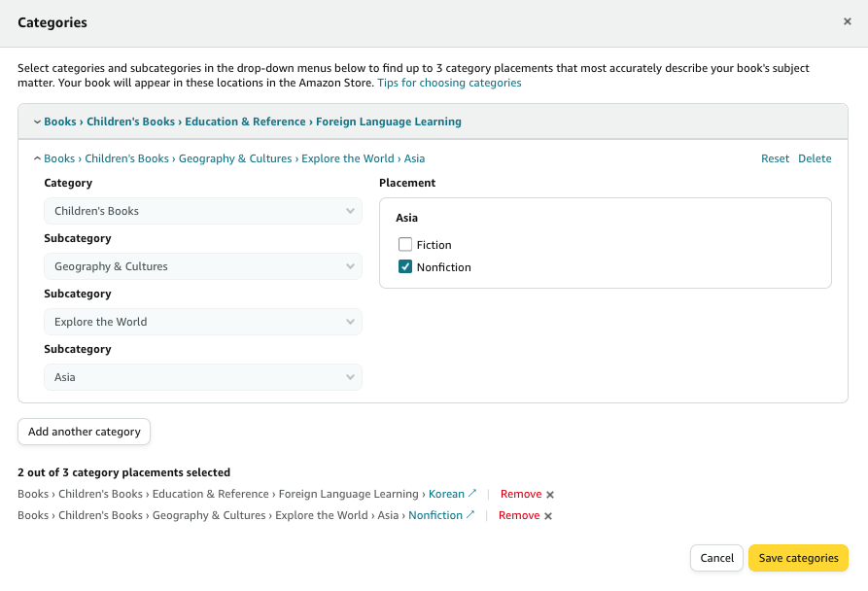Screen dimensions: 868x591
Task: Open the Geography & Cultures subcategory dropdown
Action: pos(203,266)
